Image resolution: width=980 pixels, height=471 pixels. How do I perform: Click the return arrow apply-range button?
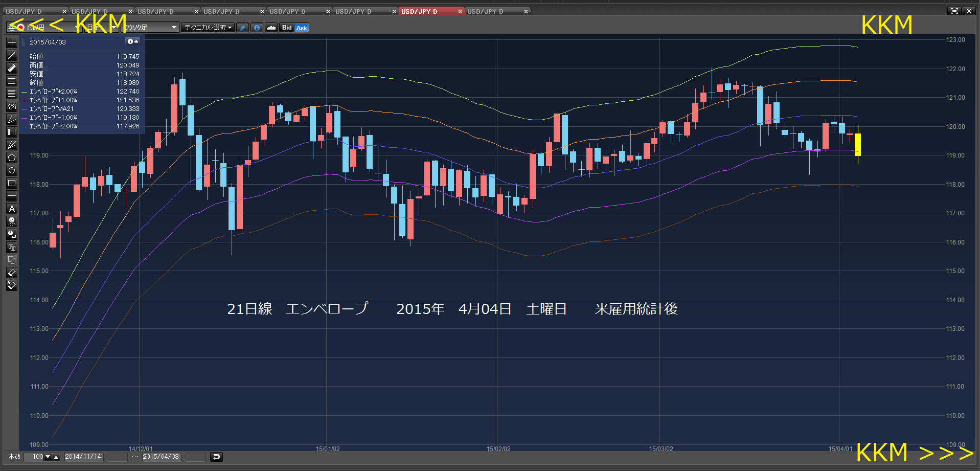point(216,457)
